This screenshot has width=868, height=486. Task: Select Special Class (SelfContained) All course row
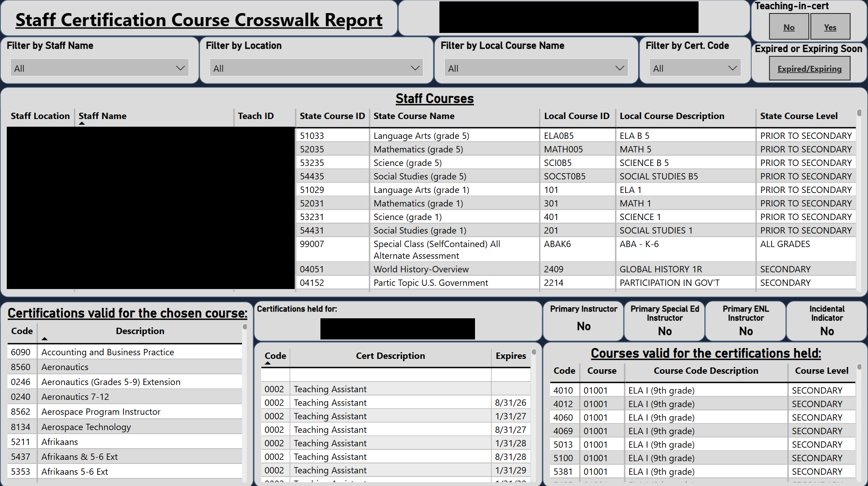pyautogui.click(x=576, y=250)
